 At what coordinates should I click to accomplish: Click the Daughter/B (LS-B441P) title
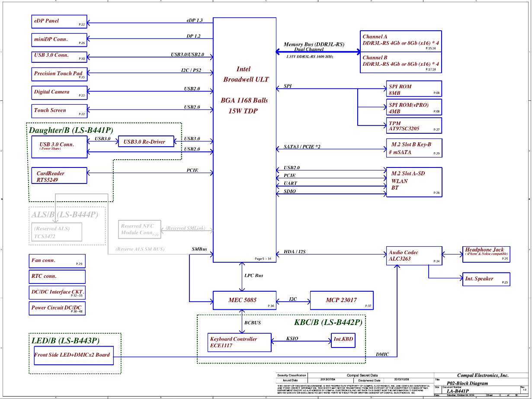pyautogui.click(x=72, y=130)
